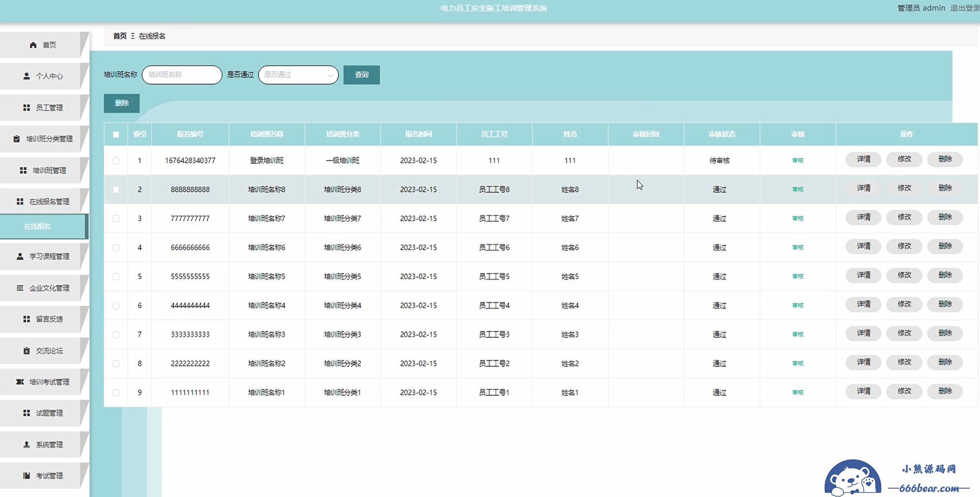The height and width of the screenshot is (497, 980).
Task: Click the 培训班名称 input field
Action: 182,75
